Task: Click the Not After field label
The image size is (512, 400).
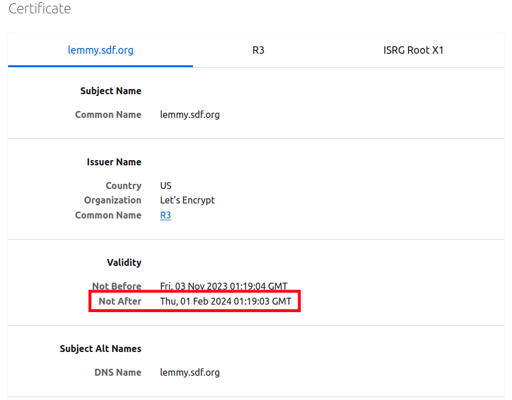Action: tap(120, 301)
